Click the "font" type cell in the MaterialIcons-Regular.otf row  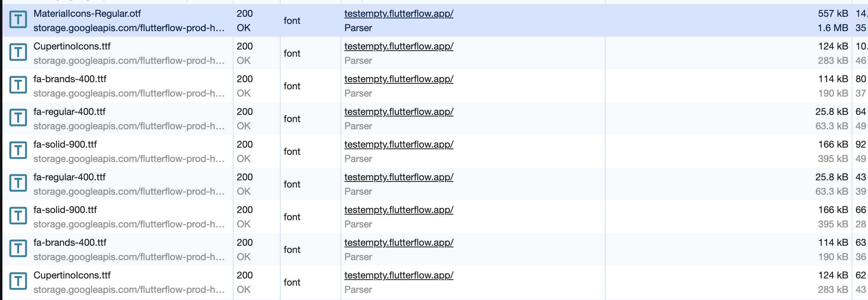point(292,21)
